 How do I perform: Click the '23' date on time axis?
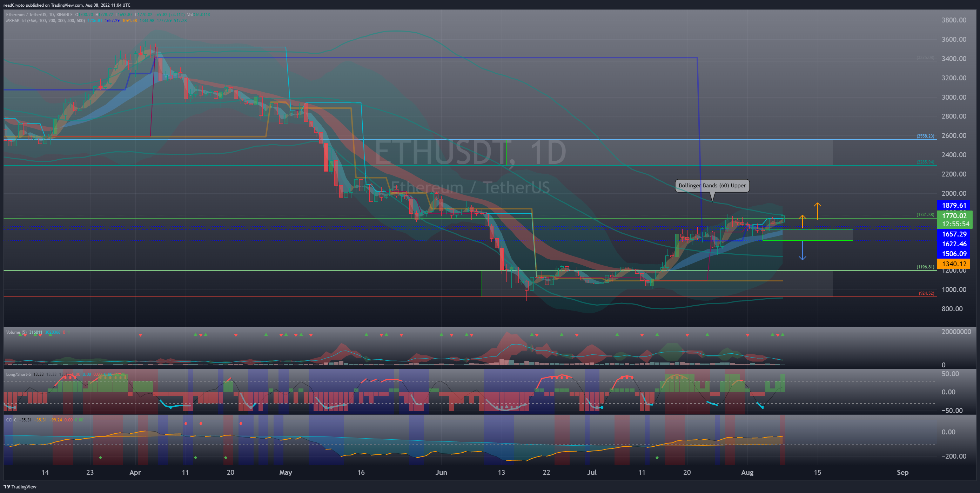90,472
